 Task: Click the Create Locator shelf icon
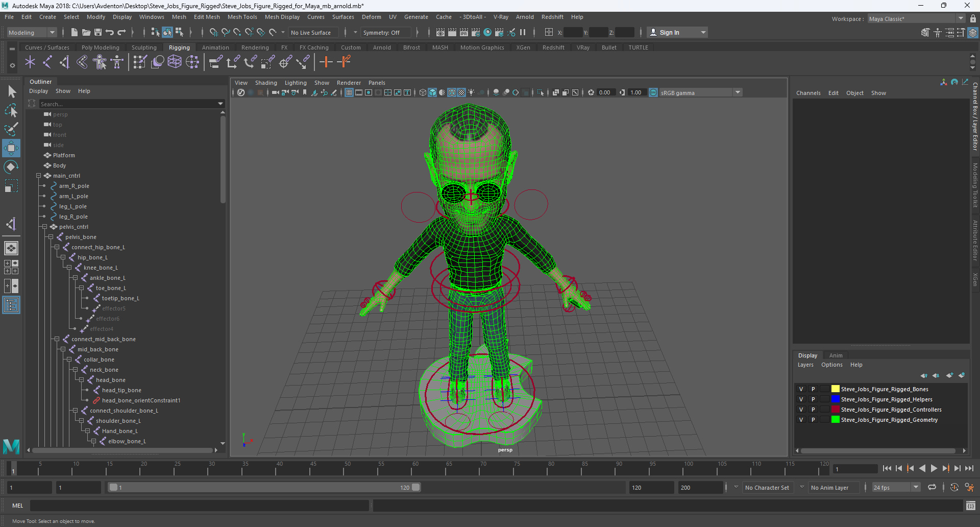(30, 62)
